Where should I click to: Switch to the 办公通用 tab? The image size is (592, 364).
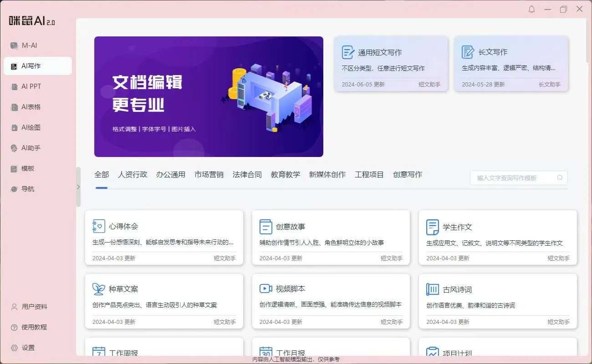coord(171,175)
